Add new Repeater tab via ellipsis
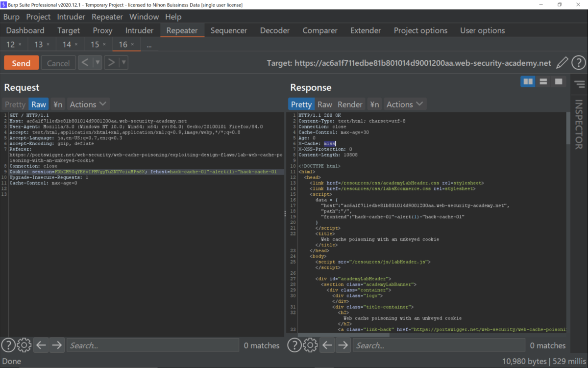Screen dimensions: 588x368 (149, 45)
